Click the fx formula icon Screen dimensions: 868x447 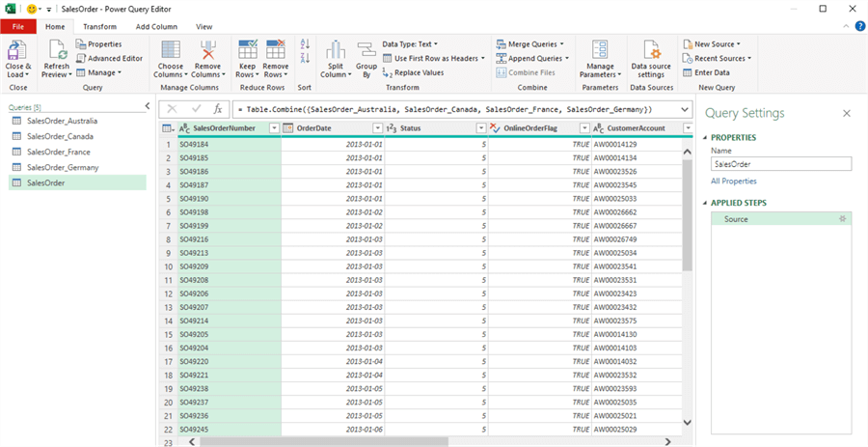tap(218, 109)
